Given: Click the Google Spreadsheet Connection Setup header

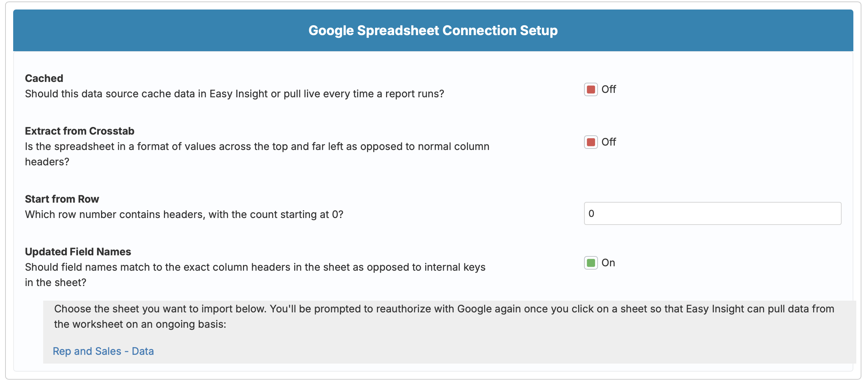Looking at the screenshot, I should (x=433, y=31).
